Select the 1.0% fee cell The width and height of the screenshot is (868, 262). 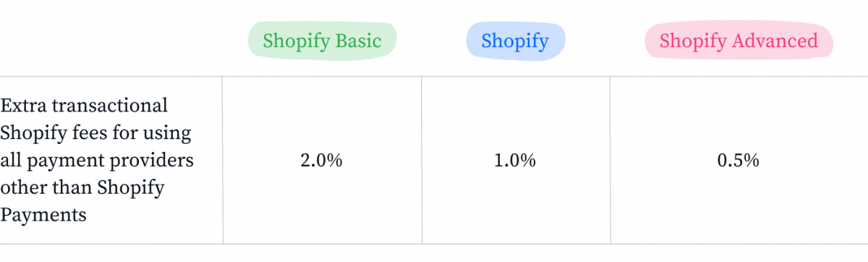click(515, 161)
